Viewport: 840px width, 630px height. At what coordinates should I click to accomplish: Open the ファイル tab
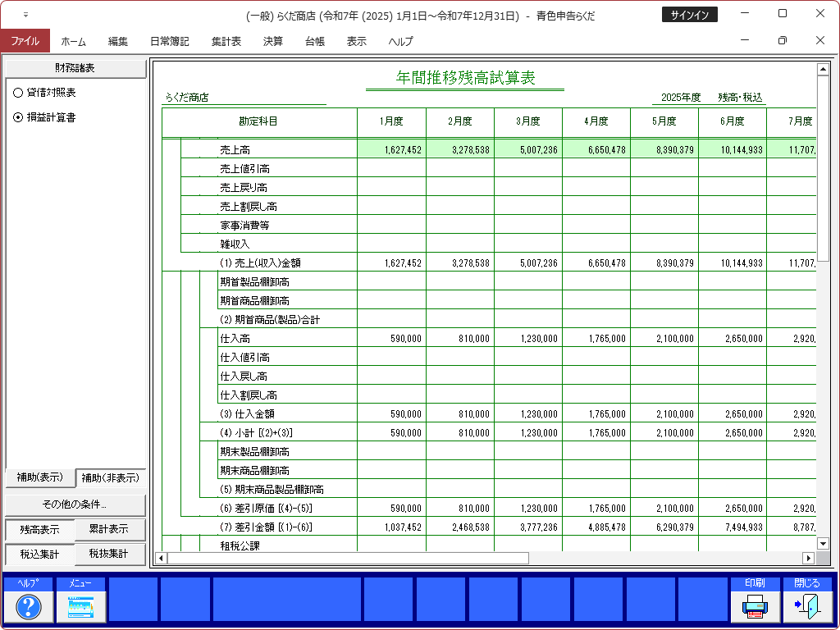pos(25,41)
